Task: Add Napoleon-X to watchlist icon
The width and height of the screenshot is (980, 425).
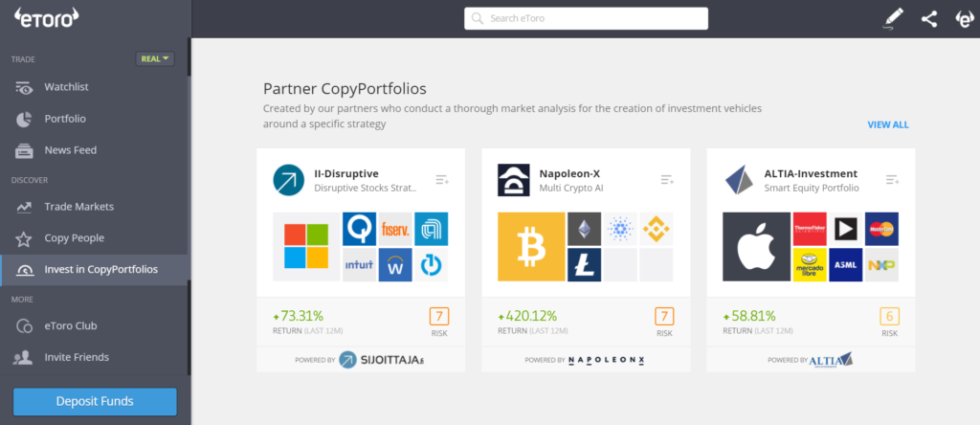Action: point(667,180)
